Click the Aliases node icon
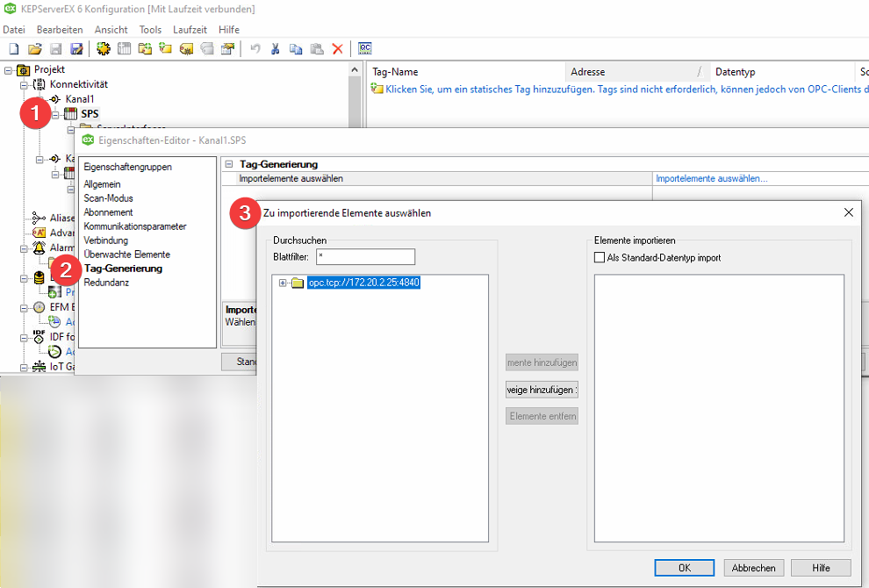This screenshot has height=588, width=869. tap(39, 218)
